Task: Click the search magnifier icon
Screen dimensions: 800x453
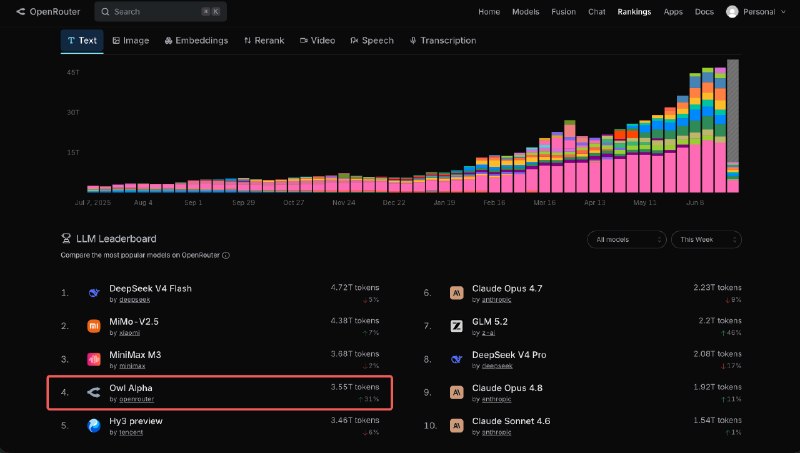Action: tap(105, 12)
